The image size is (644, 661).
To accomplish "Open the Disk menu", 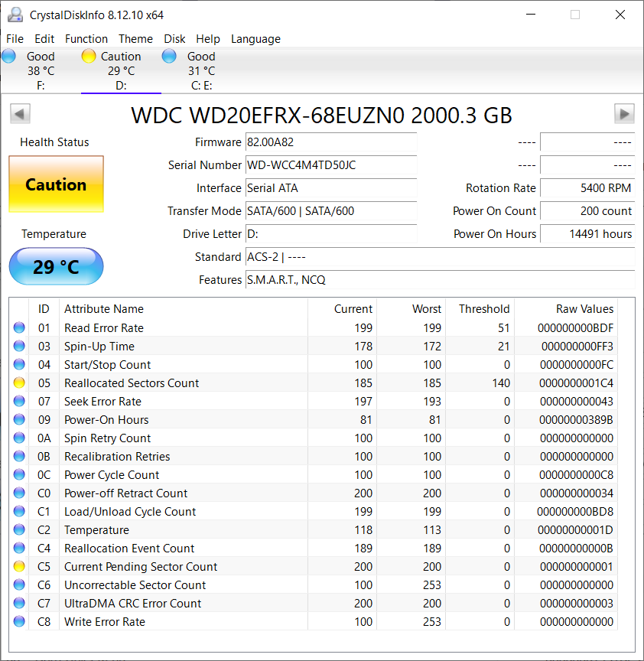I will (174, 39).
